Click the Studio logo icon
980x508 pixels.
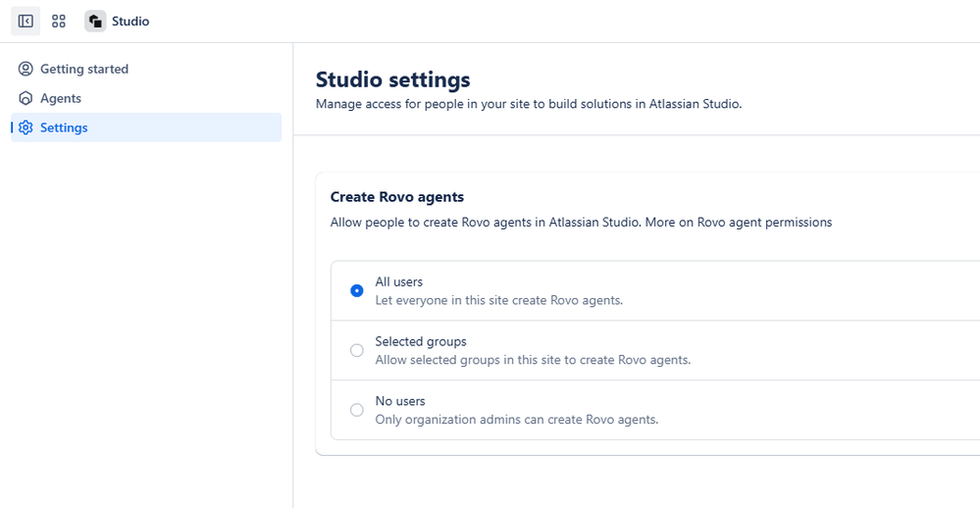tap(95, 22)
